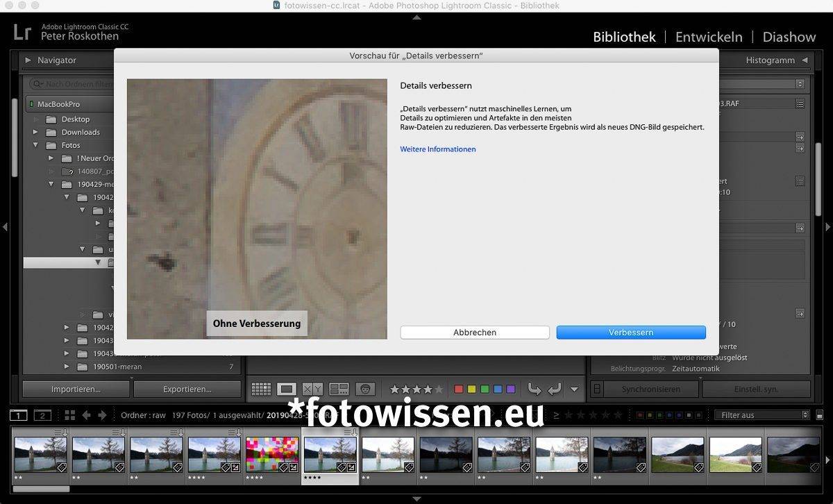Click Exportieren button
The height and width of the screenshot is (504, 833).
187,389
